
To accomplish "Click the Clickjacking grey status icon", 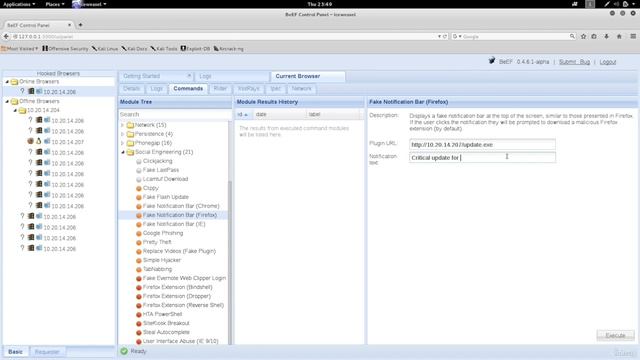I will [139, 161].
